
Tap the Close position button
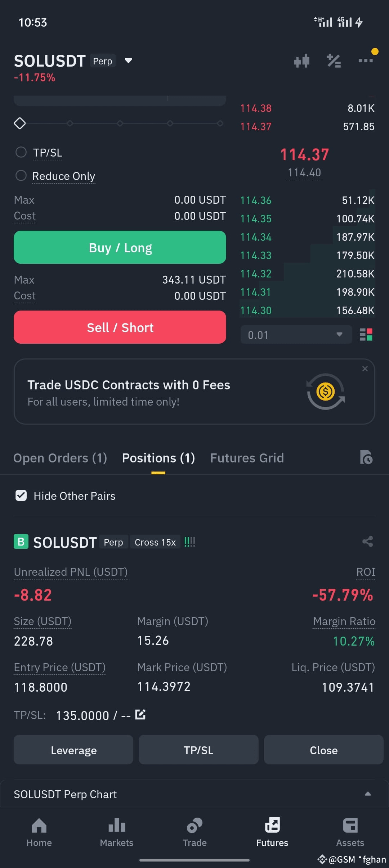tap(323, 750)
